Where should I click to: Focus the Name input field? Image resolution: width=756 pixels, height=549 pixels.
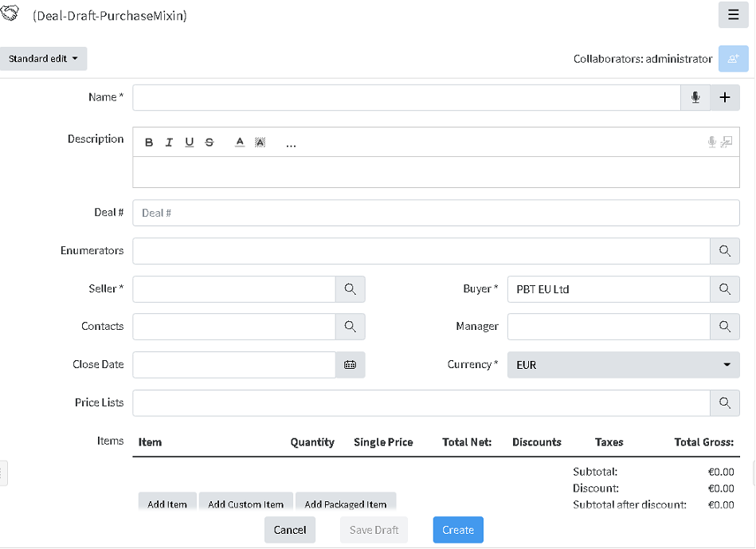pyautogui.click(x=406, y=97)
